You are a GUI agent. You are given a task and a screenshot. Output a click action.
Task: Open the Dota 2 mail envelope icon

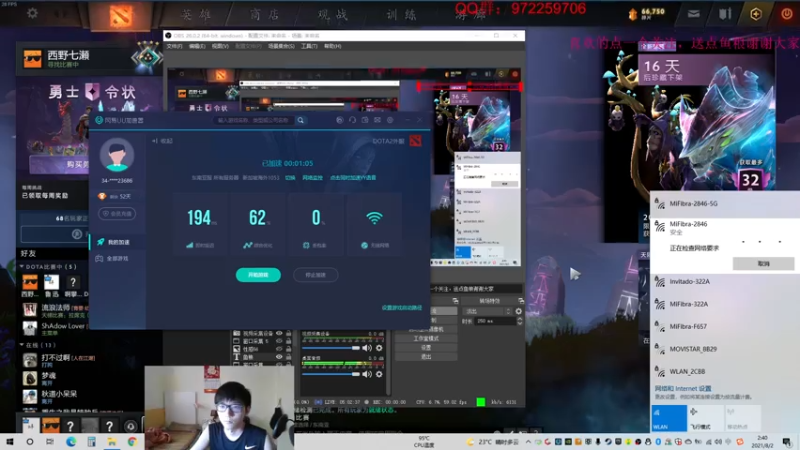(x=693, y=14)
